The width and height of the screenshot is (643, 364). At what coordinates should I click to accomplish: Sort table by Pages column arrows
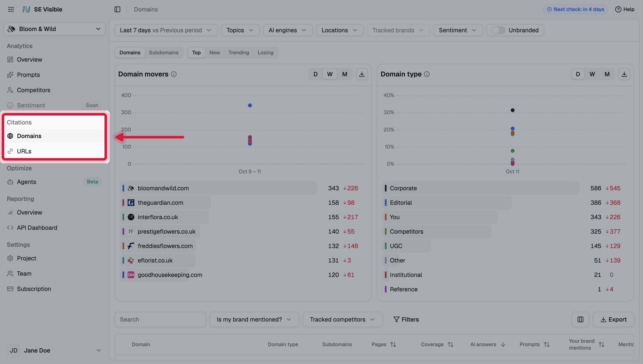(x=393, y=344)
